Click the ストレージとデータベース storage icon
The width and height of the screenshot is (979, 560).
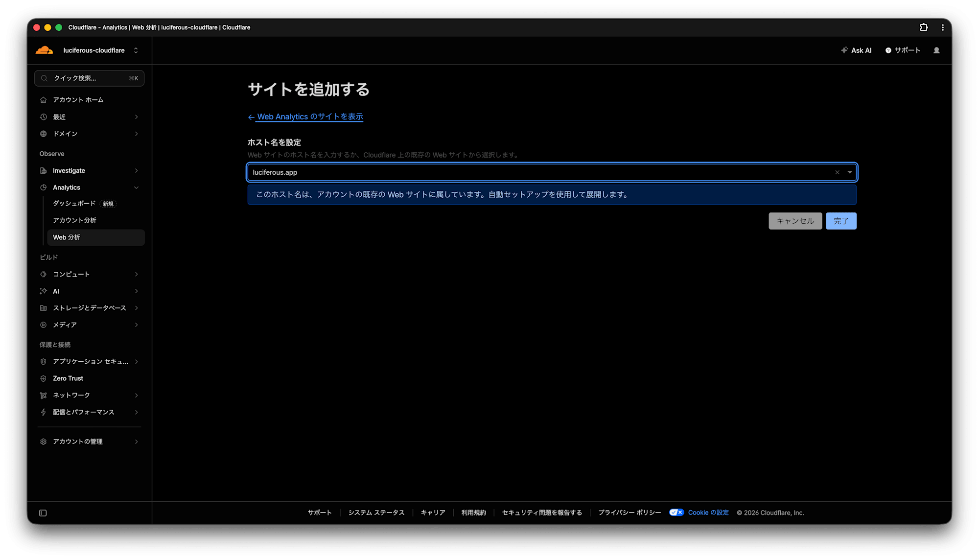tap(44, 308)
